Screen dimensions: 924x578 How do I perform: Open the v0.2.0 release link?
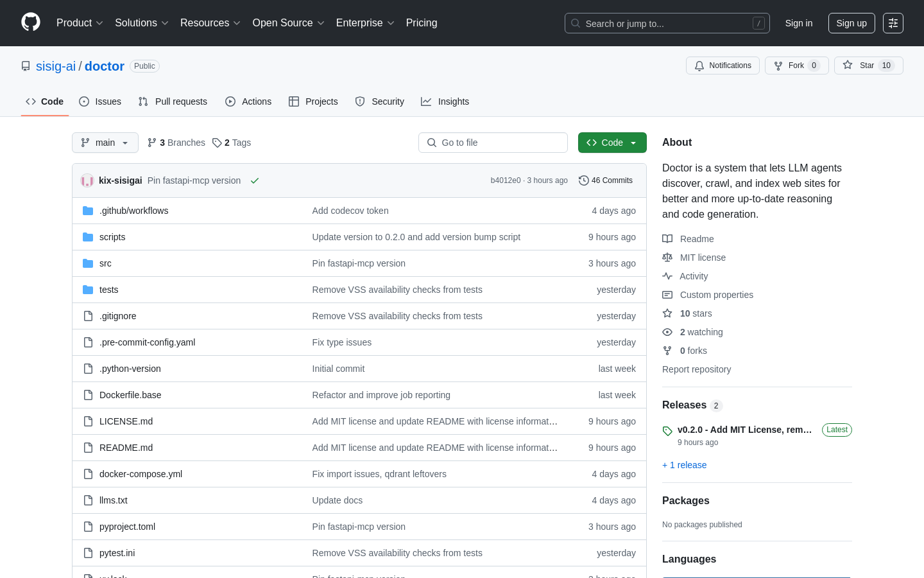(745, 430)
